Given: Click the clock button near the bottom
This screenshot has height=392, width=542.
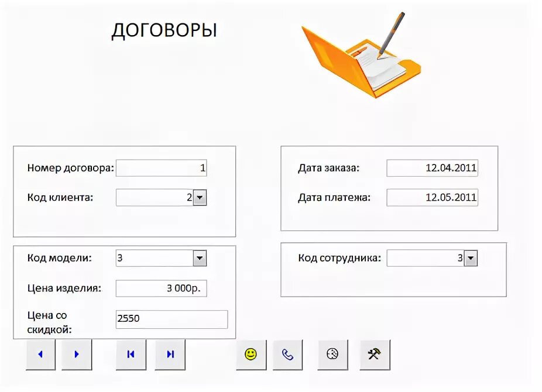Looking at the screenshot, I should point(332,354).
